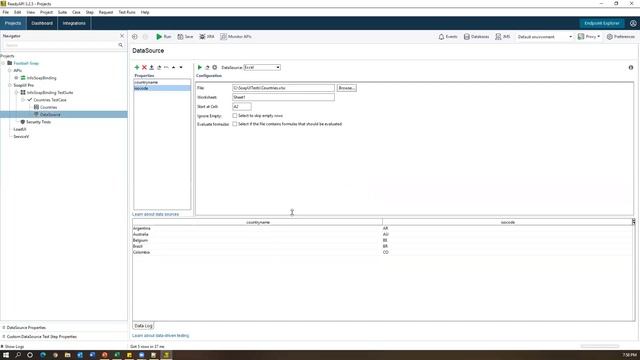Open Monitor APIs from the toolbar
640x360 pixels.
tap(236, 37)
